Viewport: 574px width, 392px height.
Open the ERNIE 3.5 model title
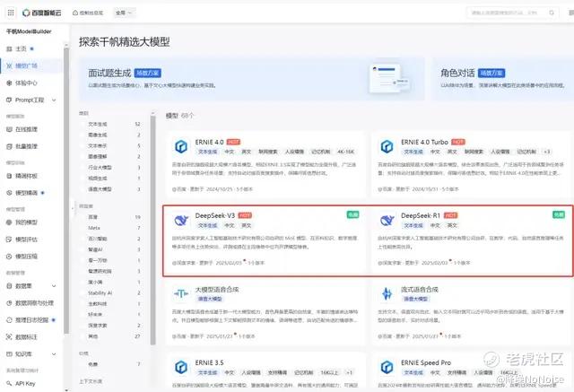click(x=209, y=362)
